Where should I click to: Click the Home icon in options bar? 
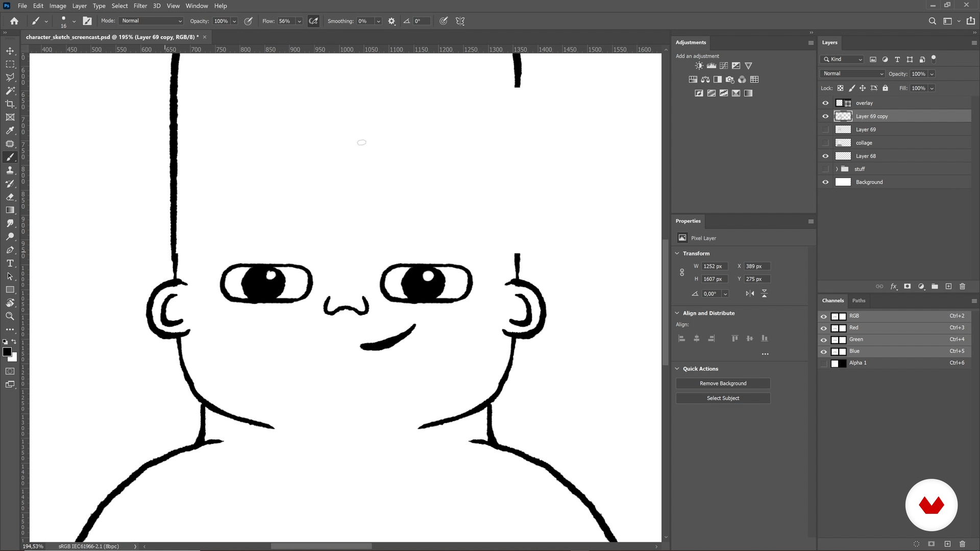click(x=14, y=21)
